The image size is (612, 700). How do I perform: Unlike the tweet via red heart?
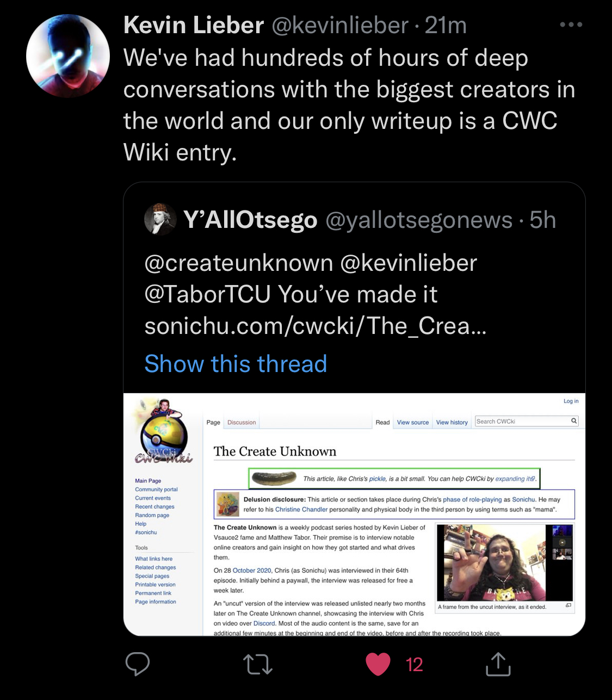click(x=378, y=664)
